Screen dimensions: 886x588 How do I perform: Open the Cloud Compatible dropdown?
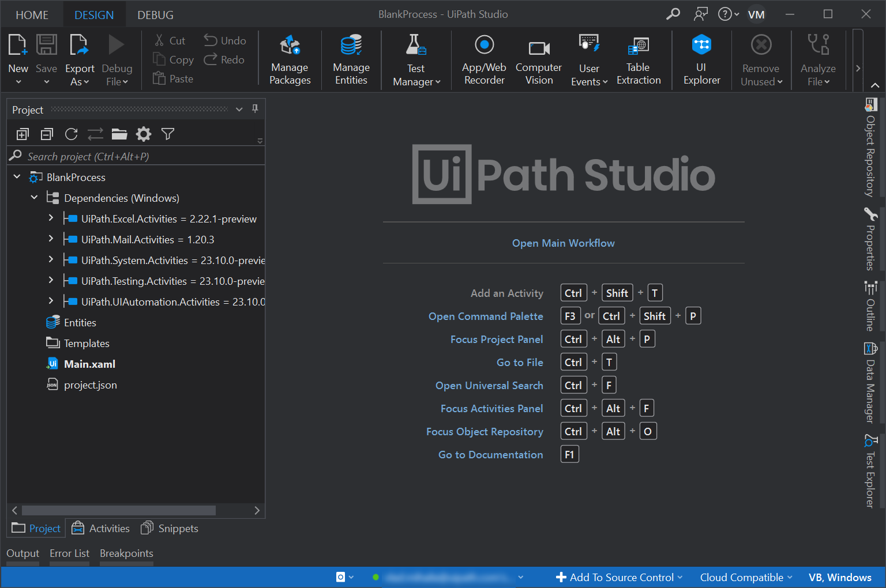tap(746, 577)
